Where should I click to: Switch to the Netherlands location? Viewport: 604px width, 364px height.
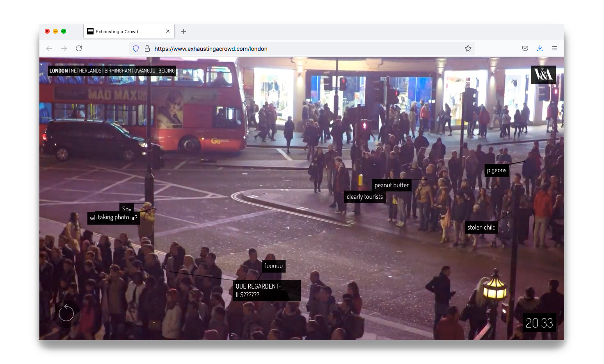point(86,71)
